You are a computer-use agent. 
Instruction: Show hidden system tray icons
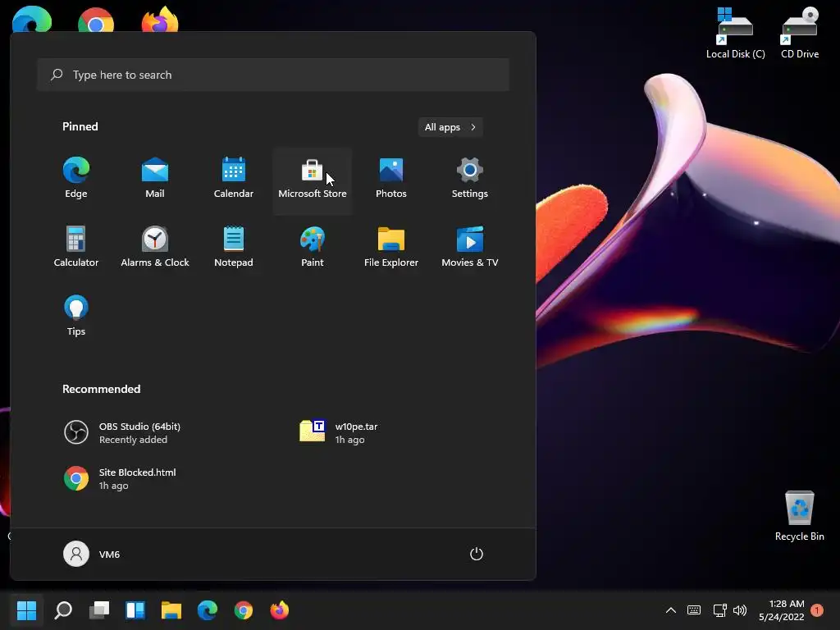pyautogui.click(x=671, y=610)
